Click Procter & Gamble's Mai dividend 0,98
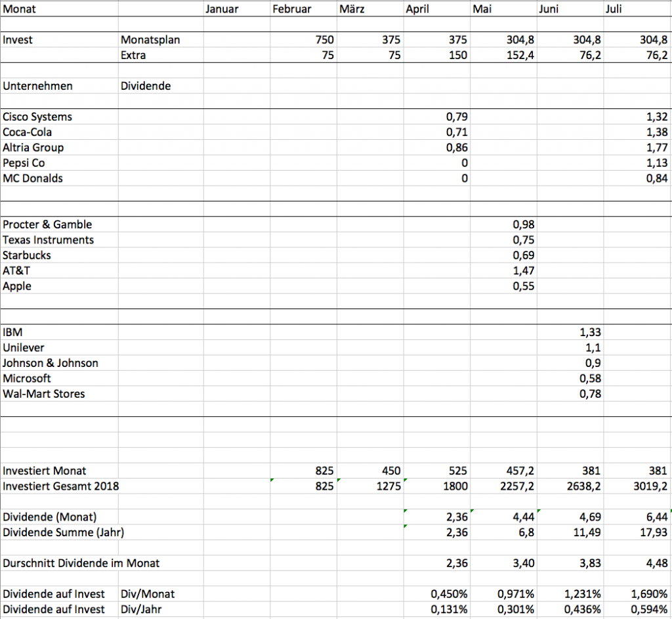The height and width of the screenshot is (619, 672). coord(524,224)
